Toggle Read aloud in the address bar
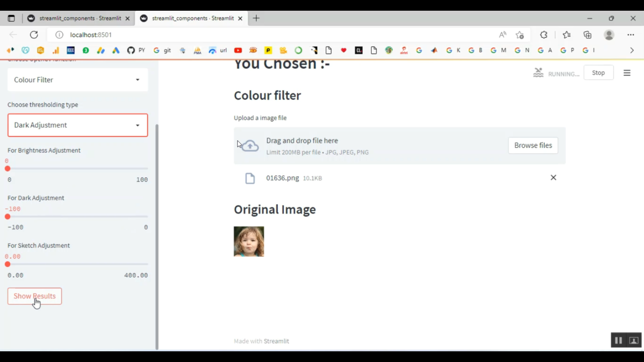This screenshot has height=362, width=644. (x=503, y=35)
